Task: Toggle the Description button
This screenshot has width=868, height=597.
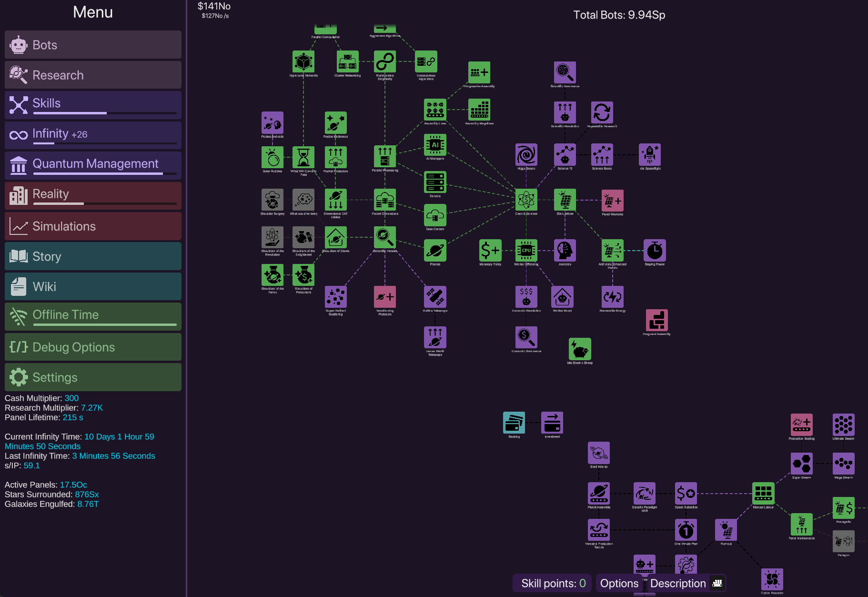Action: 686,583
